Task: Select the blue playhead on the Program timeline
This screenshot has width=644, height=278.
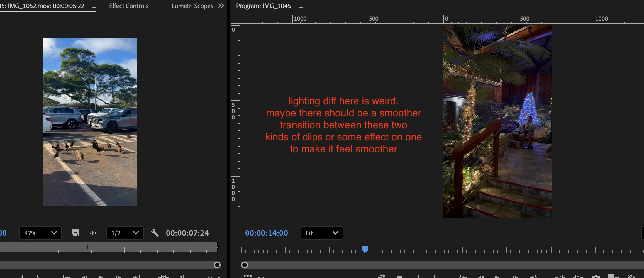Action: (365, 248)
